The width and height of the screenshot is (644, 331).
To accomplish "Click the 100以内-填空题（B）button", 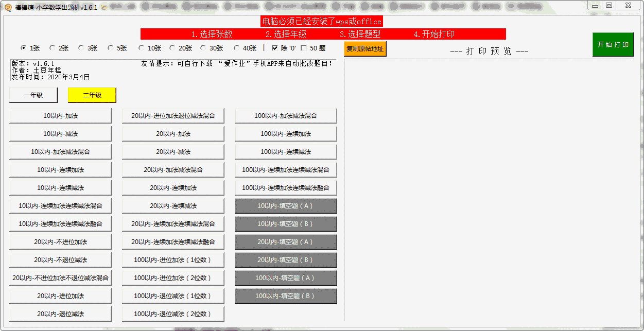I will 286,295.
